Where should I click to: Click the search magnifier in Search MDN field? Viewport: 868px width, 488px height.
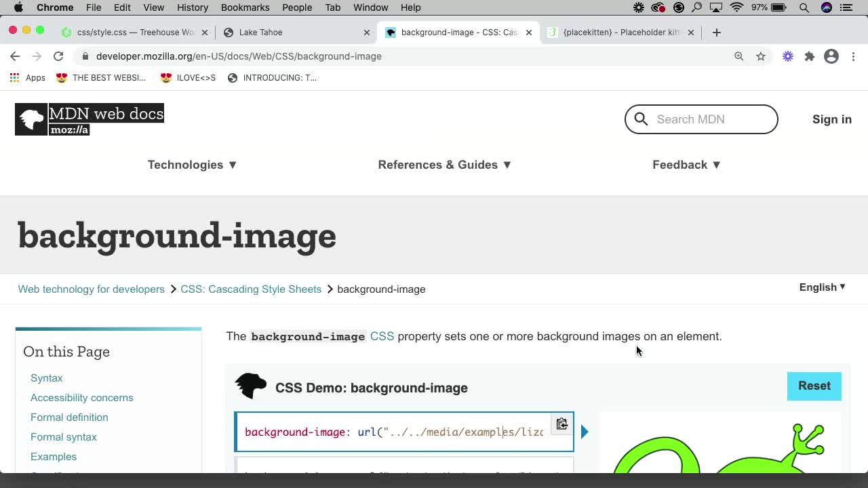(x=640, y=119)
